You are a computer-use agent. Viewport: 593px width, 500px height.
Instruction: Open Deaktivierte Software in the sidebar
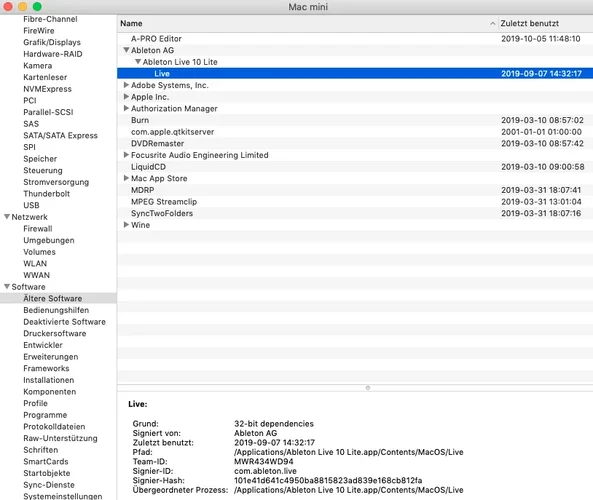(x=64, y=322)
